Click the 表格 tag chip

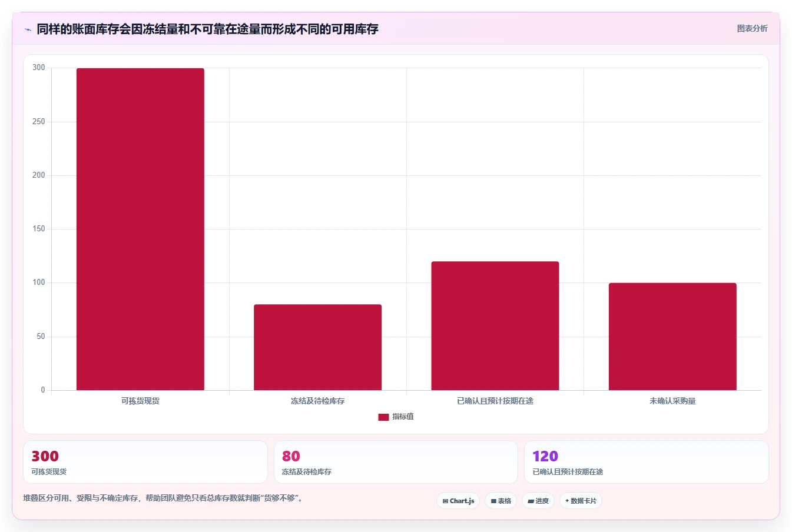pos(501,501)
